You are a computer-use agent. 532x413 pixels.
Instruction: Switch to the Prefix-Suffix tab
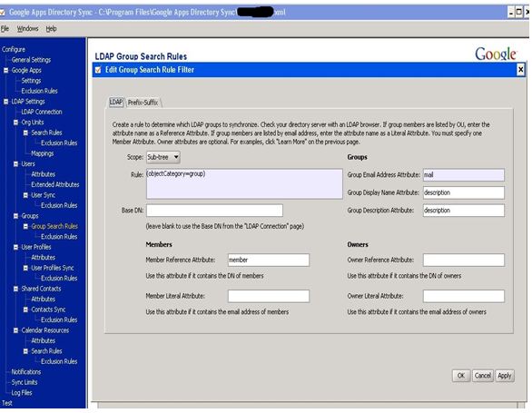[x=143, y=103]
